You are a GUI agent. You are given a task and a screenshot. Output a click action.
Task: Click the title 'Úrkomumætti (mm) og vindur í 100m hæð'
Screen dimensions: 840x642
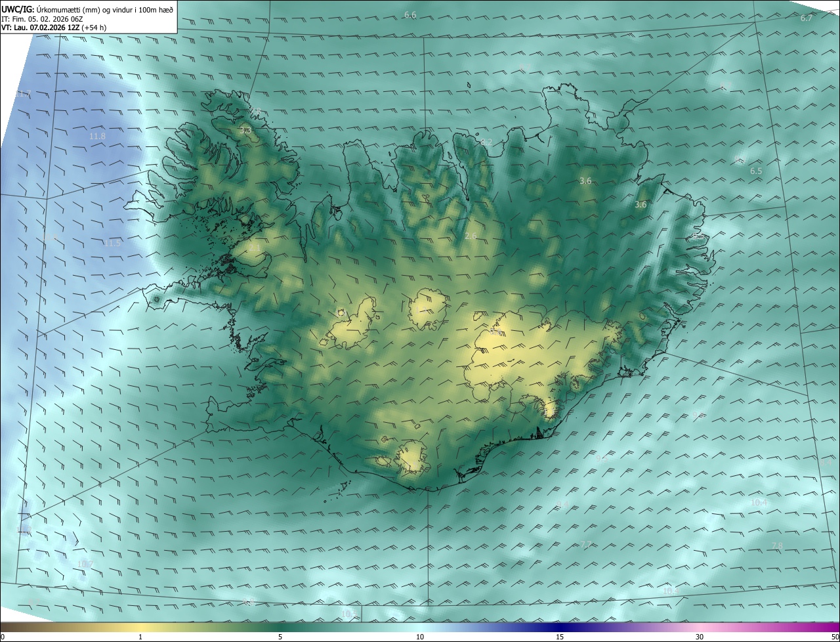tap(105, 9)
